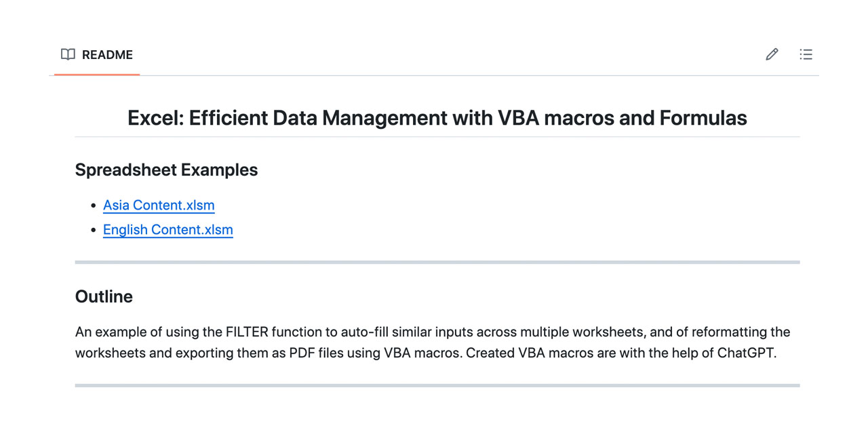Click the divider below the Outline paragraph
The height and width of the screenshot is (434, 868).
click(x=437, y=385)
